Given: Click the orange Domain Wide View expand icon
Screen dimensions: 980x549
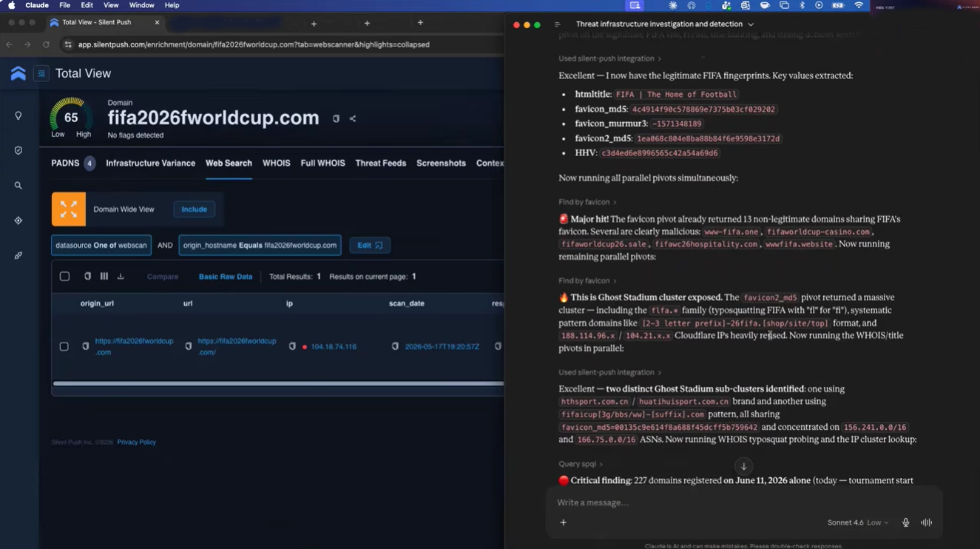Looking at the screenshot, I should click(x=69, y=209).
